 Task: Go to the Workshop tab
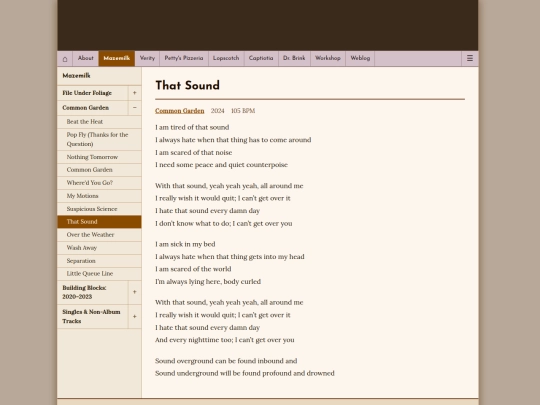coord(328,59)
